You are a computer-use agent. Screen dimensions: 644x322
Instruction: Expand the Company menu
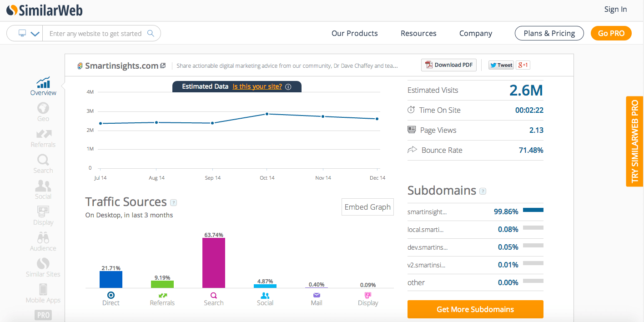pos(475,33)
